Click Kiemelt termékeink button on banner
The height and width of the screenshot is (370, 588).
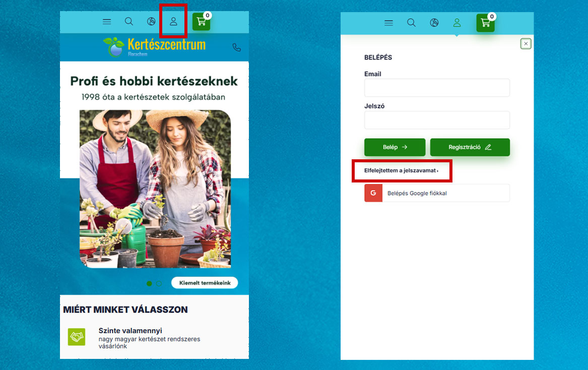pos(205,283)
